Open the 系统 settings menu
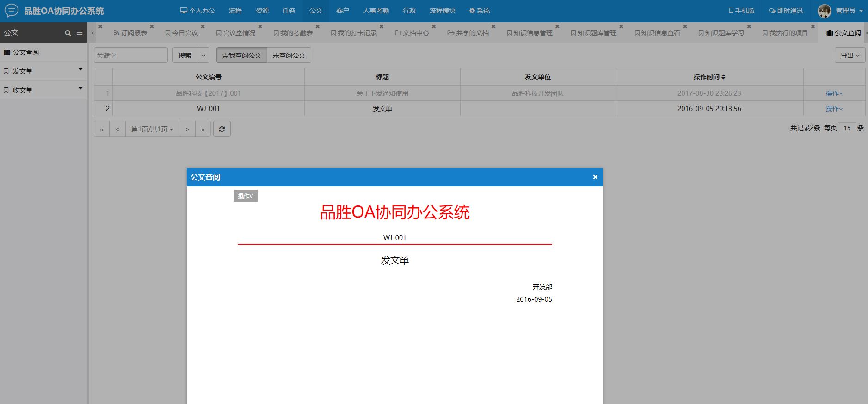The height and width of the screenshot is (404, 868). (x=480, y=11)
